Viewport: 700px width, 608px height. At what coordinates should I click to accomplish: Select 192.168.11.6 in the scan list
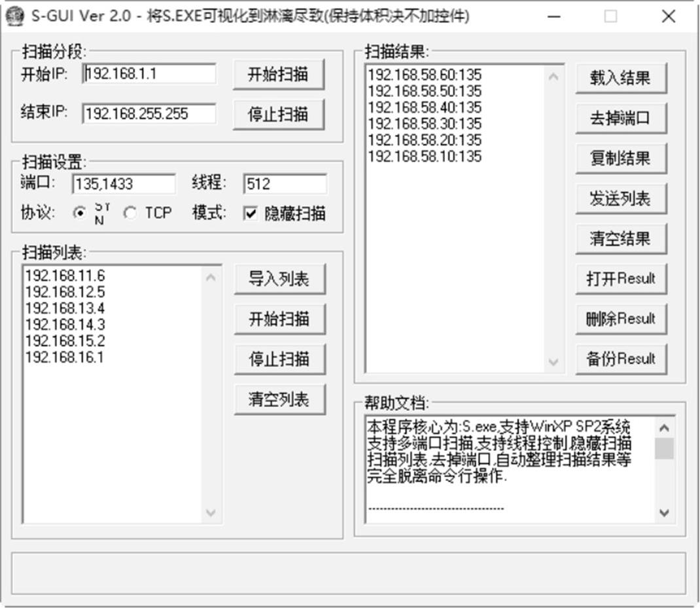65,276
